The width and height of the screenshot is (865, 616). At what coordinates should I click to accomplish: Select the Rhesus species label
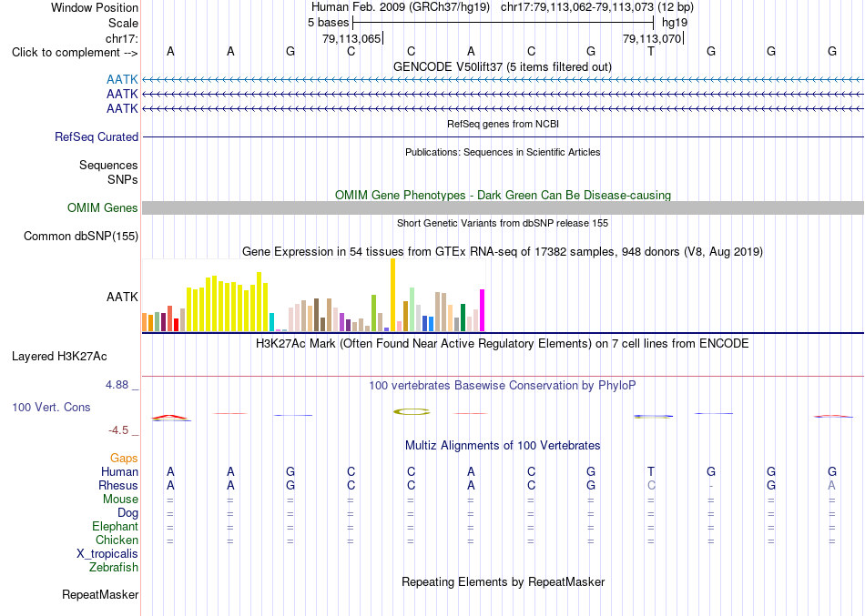coord(118,485)
